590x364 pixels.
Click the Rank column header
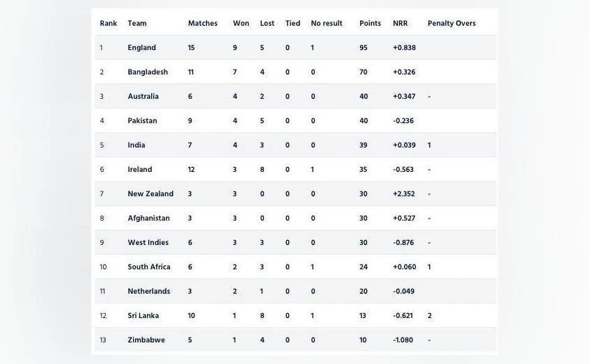tap(108, 23)
